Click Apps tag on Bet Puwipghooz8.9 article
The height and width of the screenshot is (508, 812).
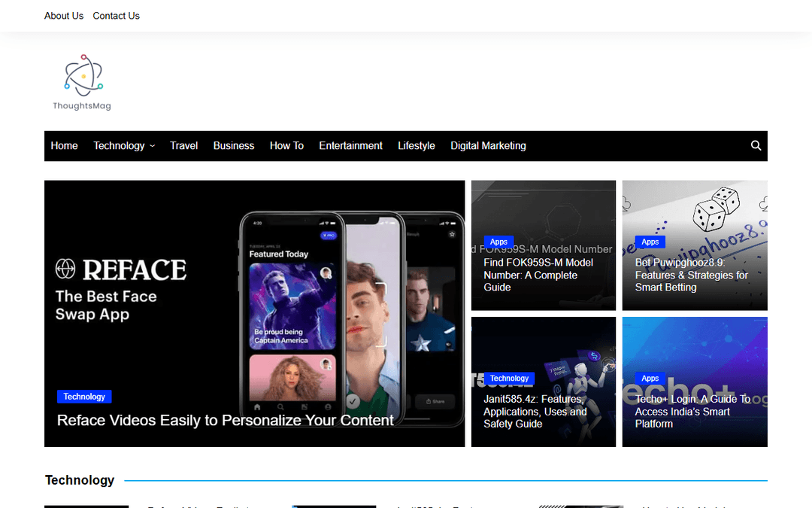click(650, 242)
